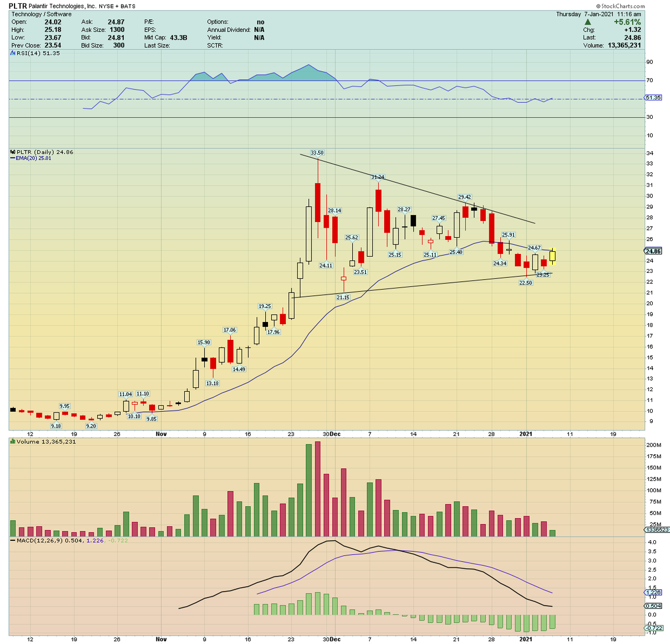This screenshot has height=644, width=670.
Task: Click the 31.24 high price label
Action: pyautogui.click(x=378, y=177)
